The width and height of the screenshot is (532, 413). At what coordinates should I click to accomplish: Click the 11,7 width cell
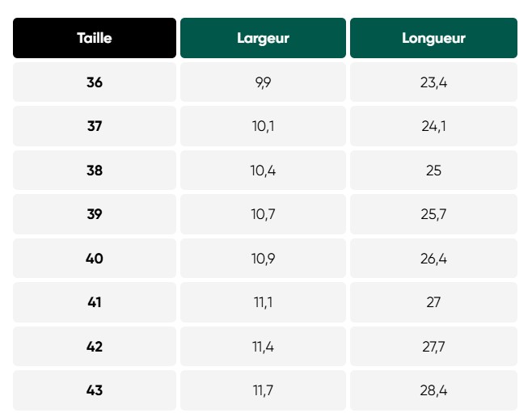(x=263, y=390)
